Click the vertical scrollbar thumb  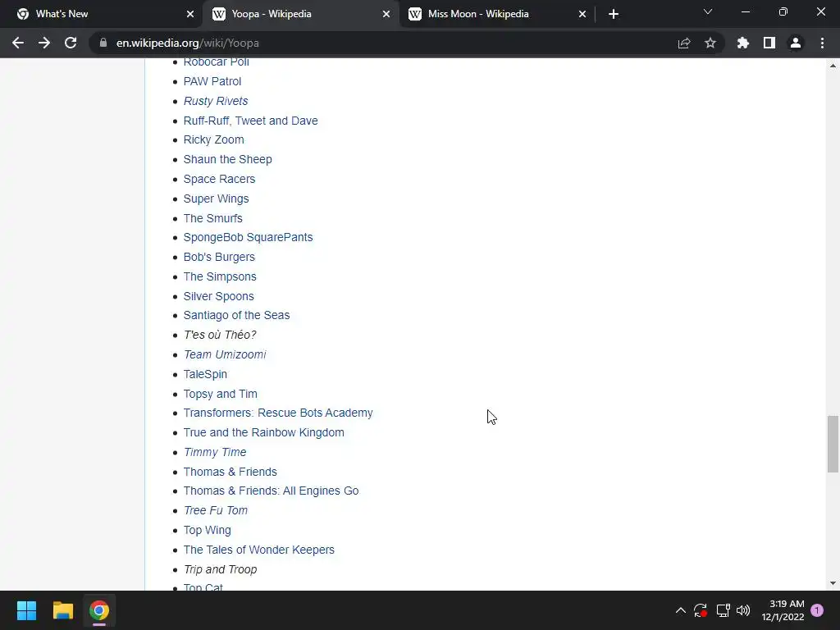(833, 444)
